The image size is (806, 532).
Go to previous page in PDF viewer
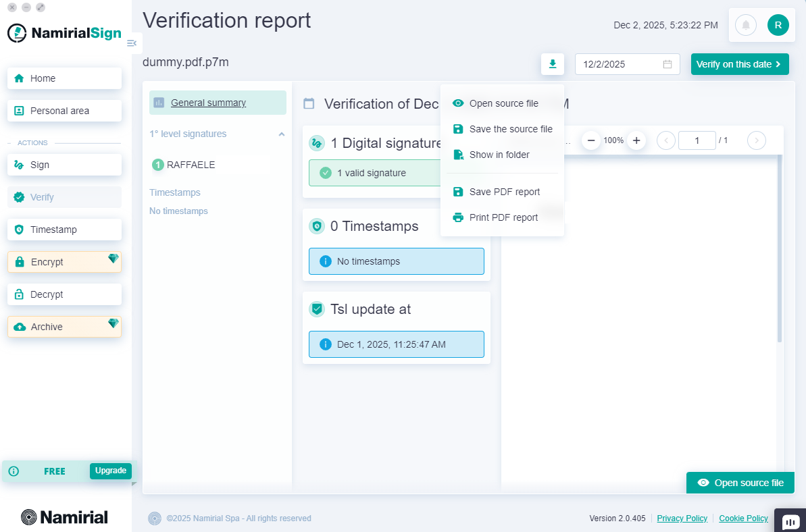[665, 140]
